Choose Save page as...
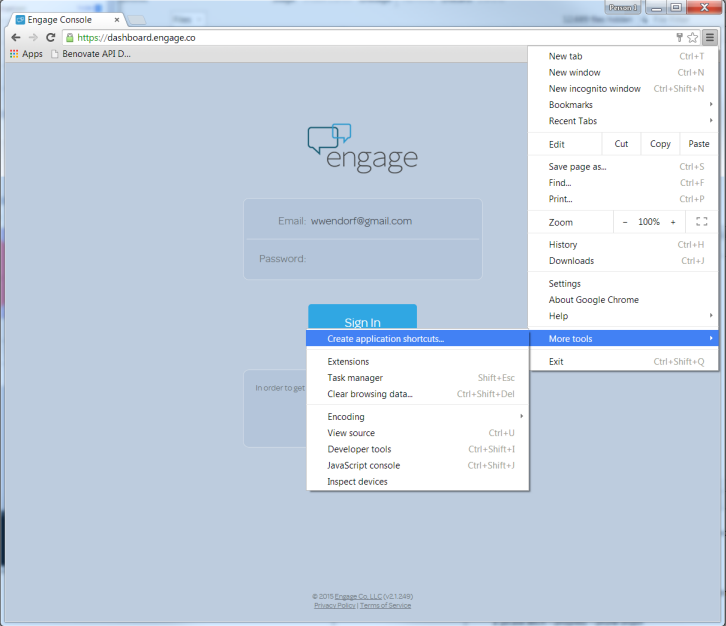 click(623, 167)
